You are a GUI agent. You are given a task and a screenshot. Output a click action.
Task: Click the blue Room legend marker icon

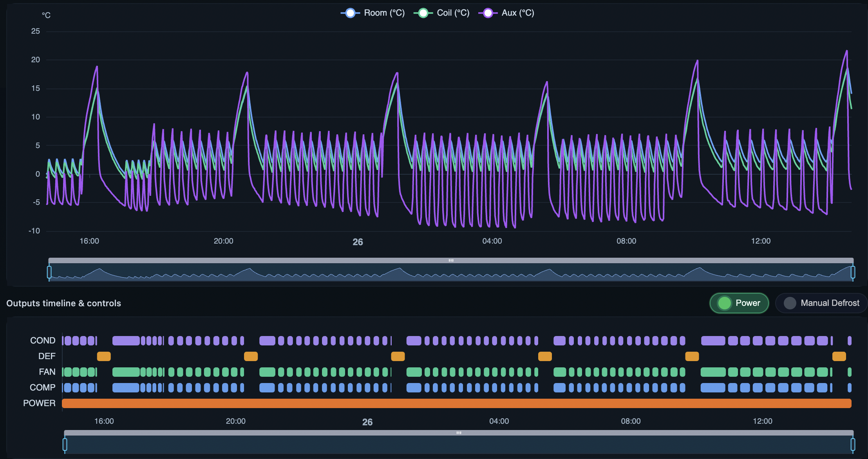(x=351, y=13)
